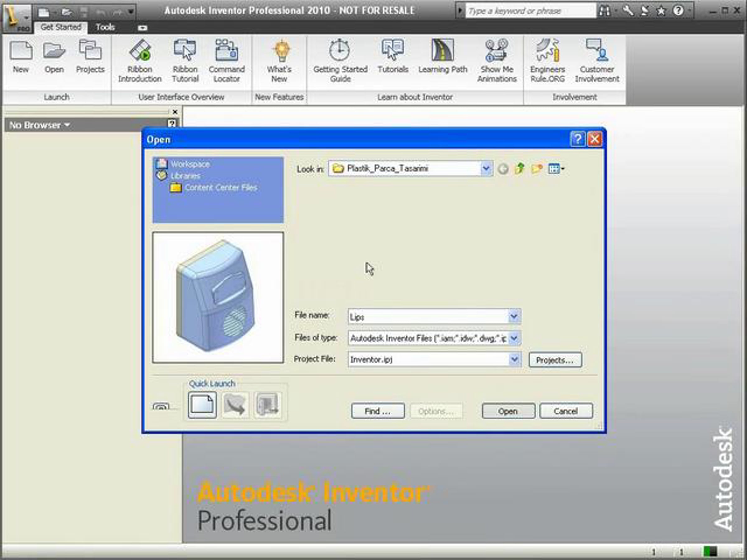
Task: Cancel the Open dialog
Action: pyautogui.click(x=566, y=411)
